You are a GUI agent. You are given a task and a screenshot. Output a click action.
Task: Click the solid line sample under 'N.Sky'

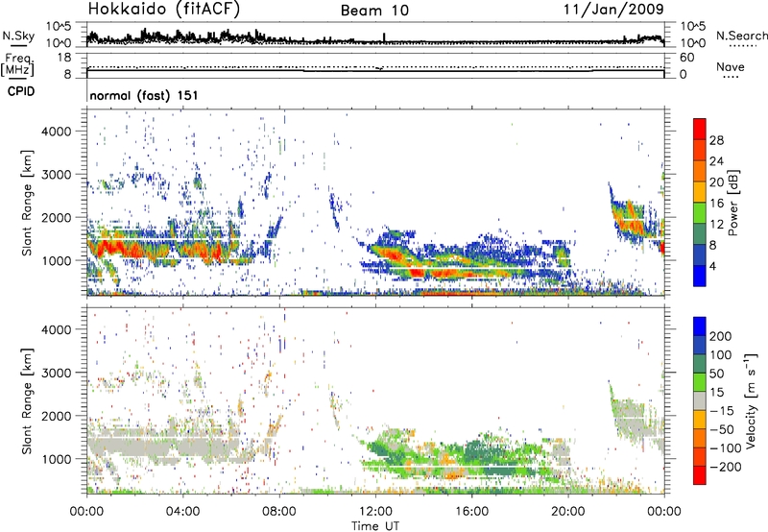[18, 45]
